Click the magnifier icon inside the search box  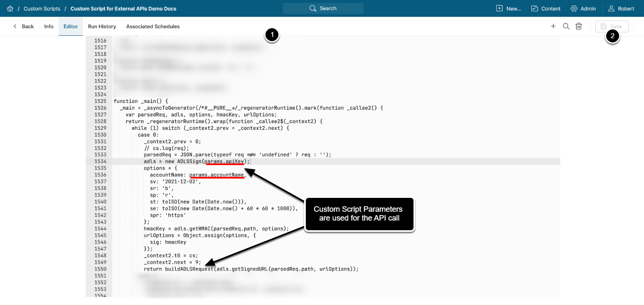[313, 8]
